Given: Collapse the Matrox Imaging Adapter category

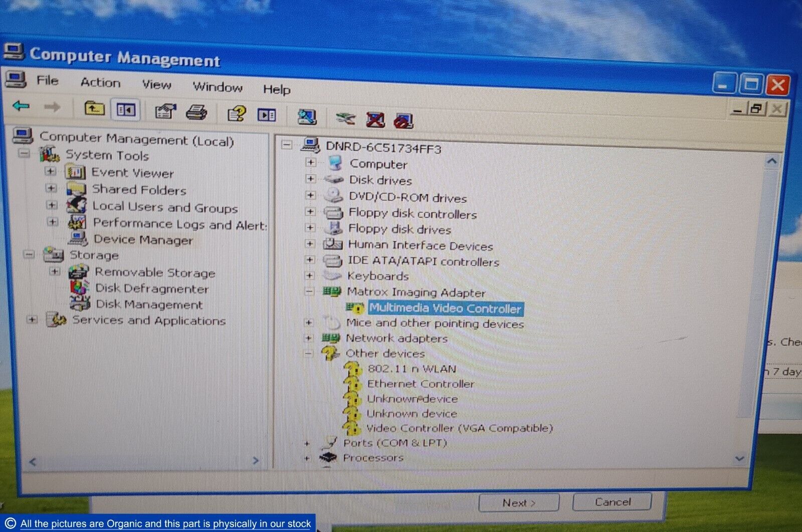Looking at the screenshot, I should [x=309, y=291].
